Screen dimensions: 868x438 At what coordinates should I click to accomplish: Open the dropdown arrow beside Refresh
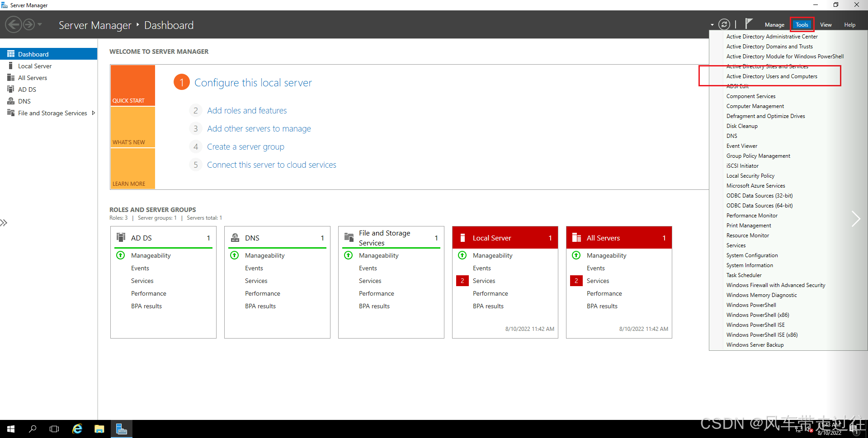pyautogui.click(x=712, y=25)
